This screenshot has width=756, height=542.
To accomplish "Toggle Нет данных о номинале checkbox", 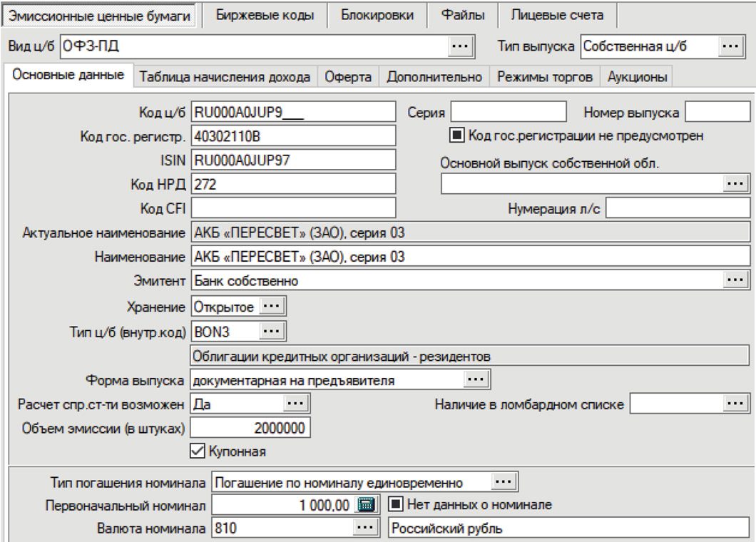I will pyautogui.click(x=396, y=505).
